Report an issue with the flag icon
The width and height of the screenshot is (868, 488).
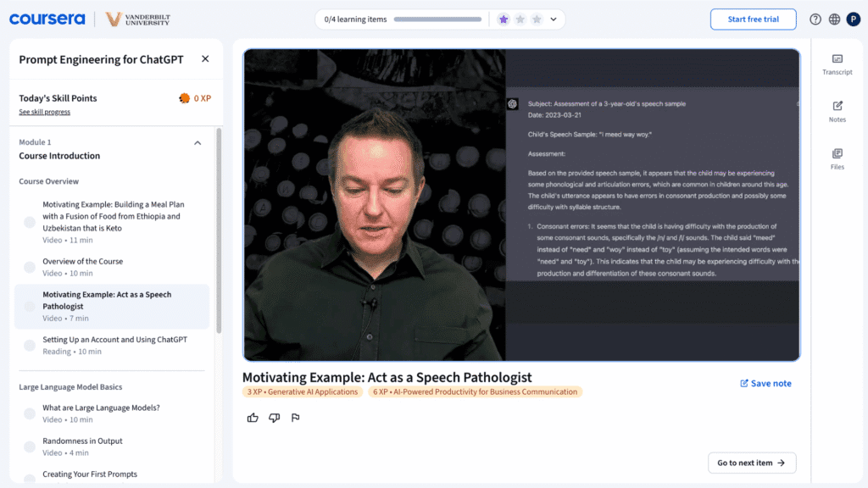pyautogui.click(x=296, y=418)
